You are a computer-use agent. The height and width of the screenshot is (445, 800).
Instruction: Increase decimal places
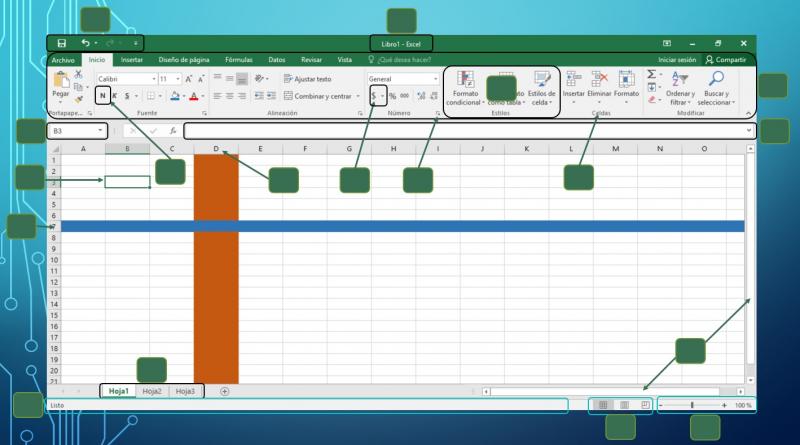421,96
